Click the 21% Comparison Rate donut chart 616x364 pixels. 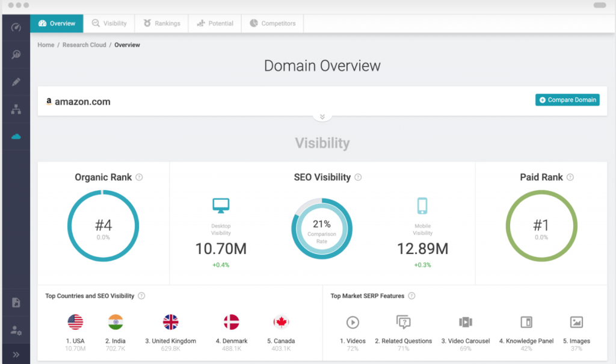coord(322,229)
